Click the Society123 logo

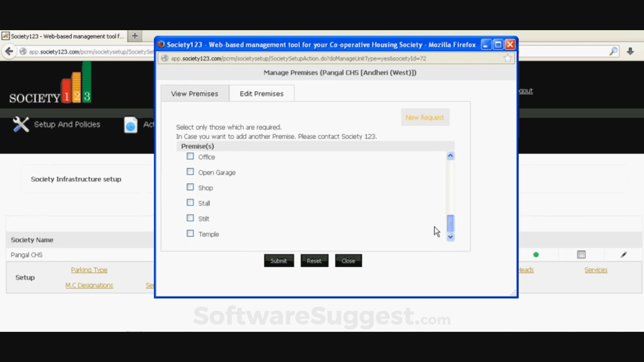(50, 83)
